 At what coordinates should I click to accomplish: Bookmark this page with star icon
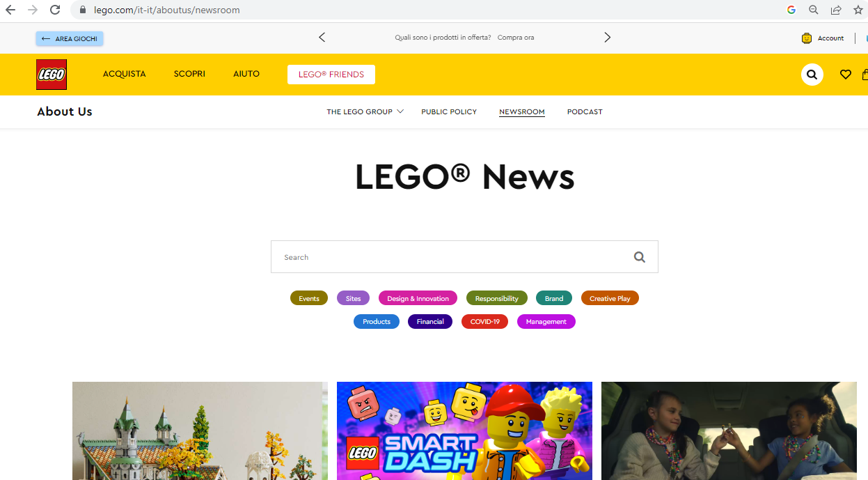tap(858, 10)
